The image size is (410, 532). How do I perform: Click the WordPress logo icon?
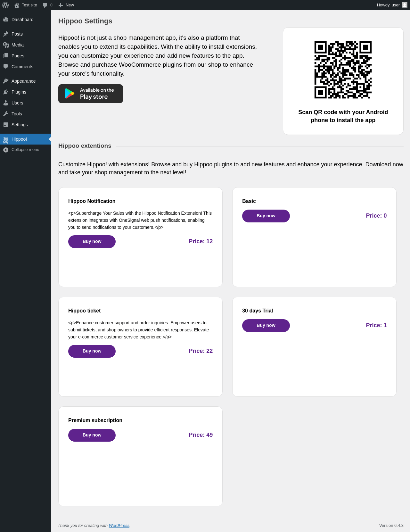pos(5,5)
